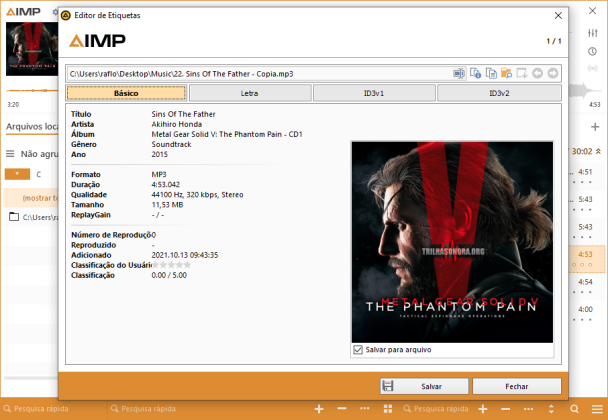Click the file path field in tag editor
Screen dimensions: 608x420
coord(259,74)
